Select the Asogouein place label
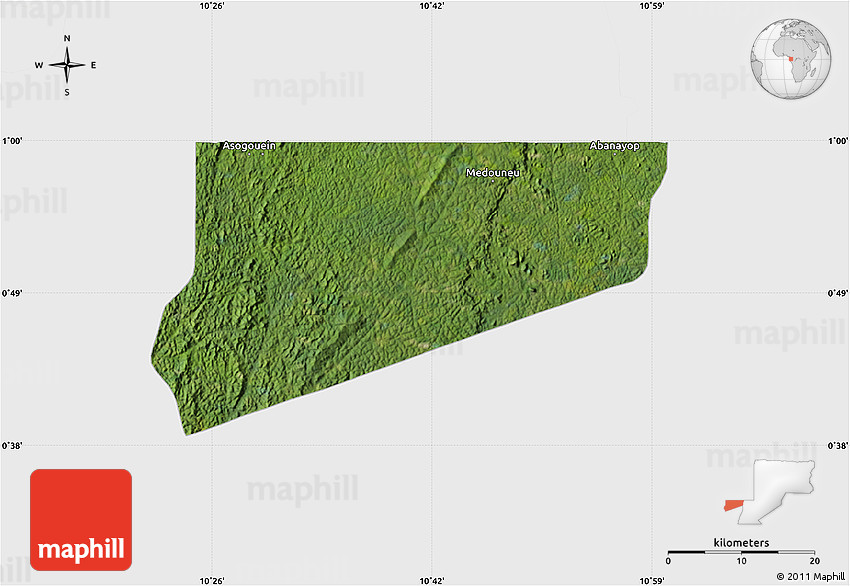Screen dimensions: 850x586 248,146
